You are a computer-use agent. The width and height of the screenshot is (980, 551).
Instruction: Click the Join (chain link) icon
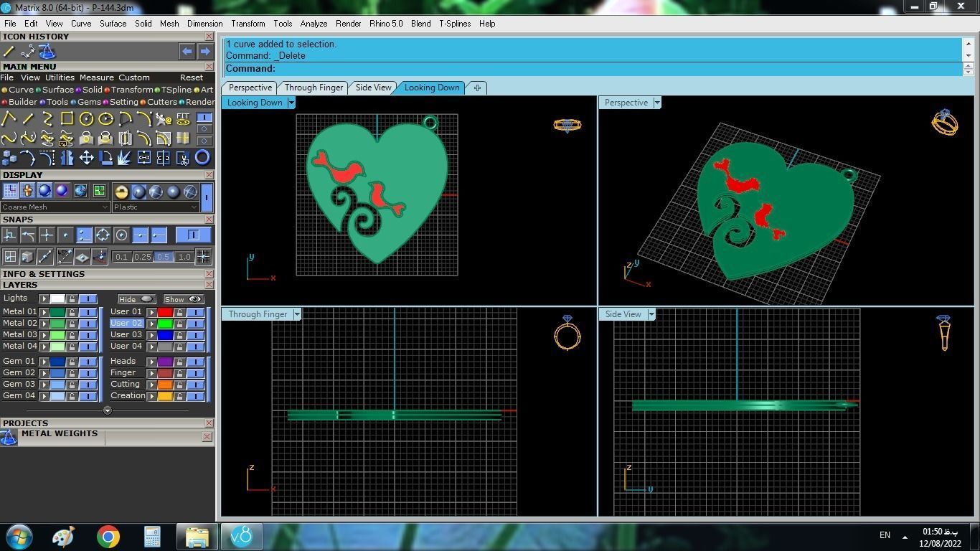tap(144, 157)
